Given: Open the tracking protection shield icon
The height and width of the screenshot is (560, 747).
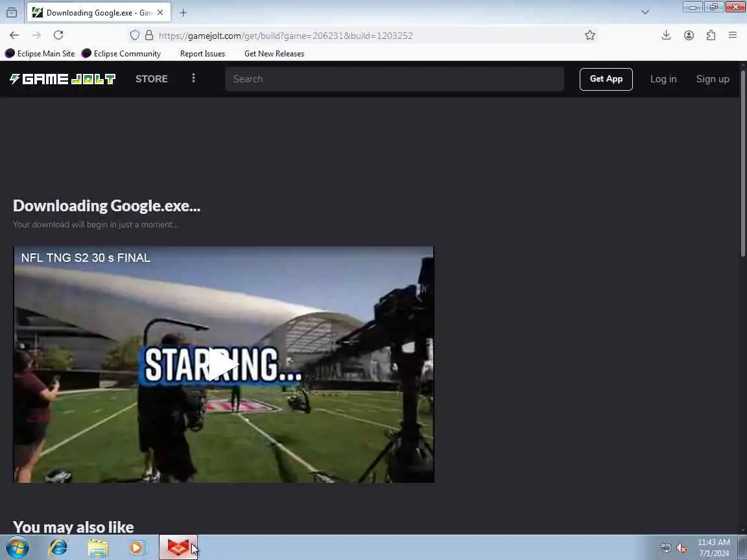Looking at the screenshot, I should [x=135, y=35].
